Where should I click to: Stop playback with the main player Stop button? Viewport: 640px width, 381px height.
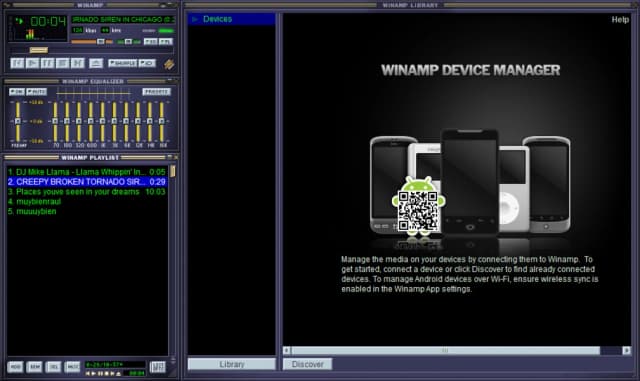tap(62, 63)
